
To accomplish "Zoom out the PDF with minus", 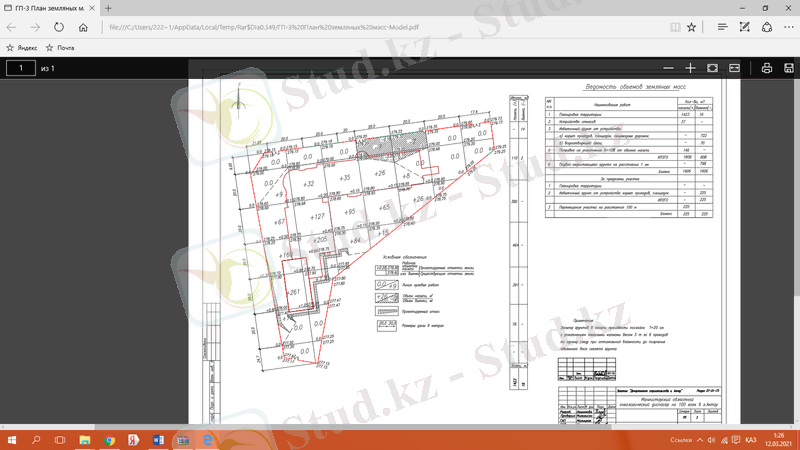I will (x=668, y=68).
